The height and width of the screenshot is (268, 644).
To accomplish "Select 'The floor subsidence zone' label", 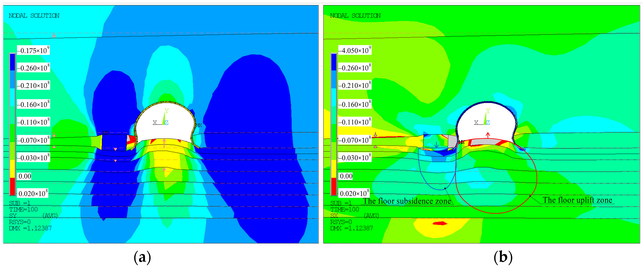I will click(x=407, y=201).
